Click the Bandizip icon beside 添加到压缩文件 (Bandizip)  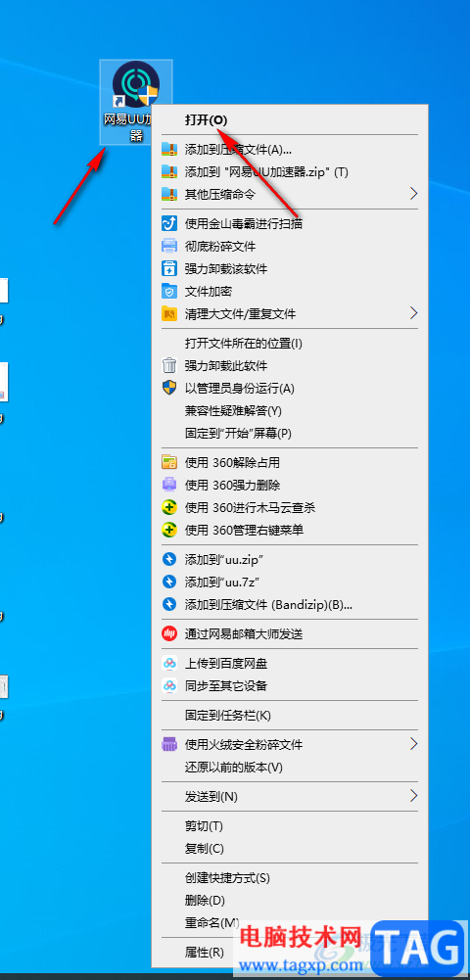(x=169, y=604)
